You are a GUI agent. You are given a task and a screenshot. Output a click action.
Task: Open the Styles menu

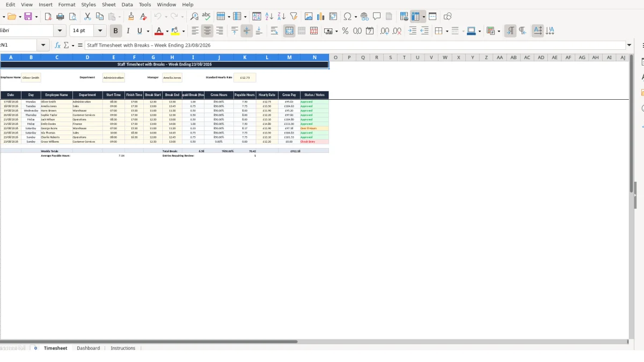[x=89, y=4]
